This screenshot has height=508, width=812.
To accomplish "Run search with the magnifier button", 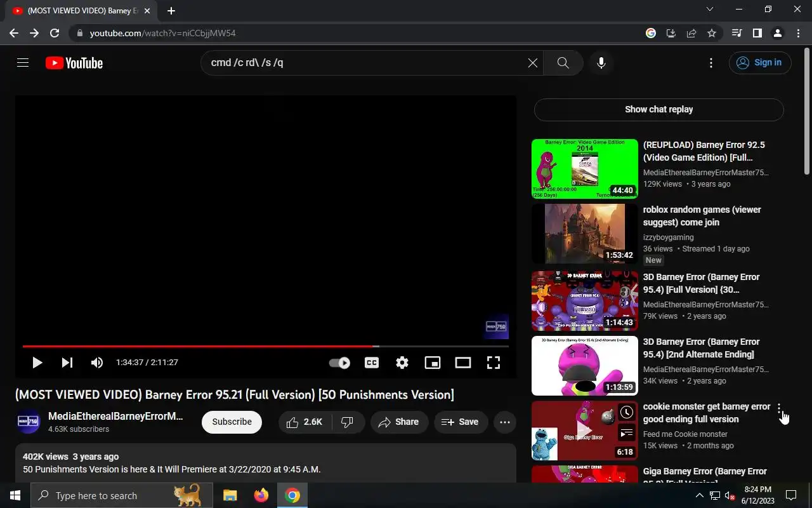I will point(563,63).
